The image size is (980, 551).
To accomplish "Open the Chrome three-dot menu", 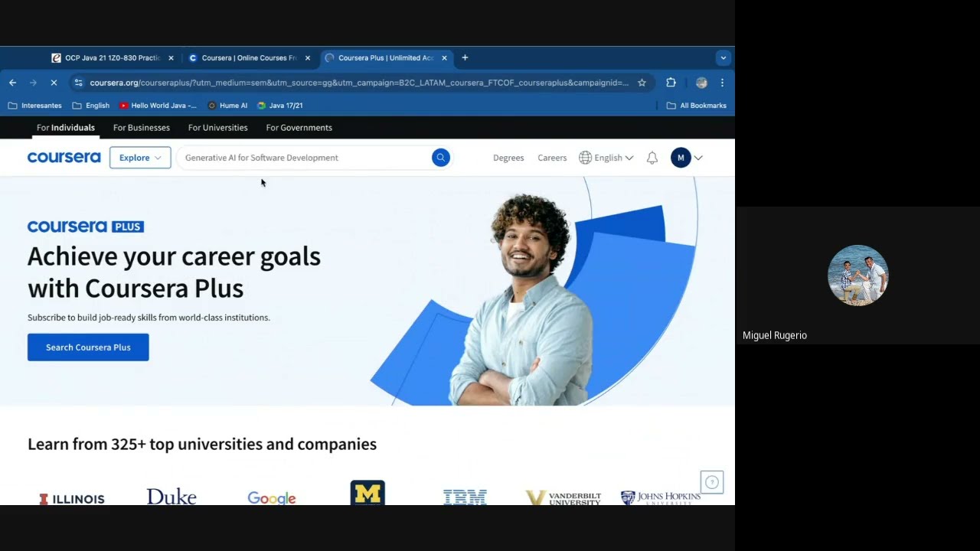I will [x=722, y=83].
